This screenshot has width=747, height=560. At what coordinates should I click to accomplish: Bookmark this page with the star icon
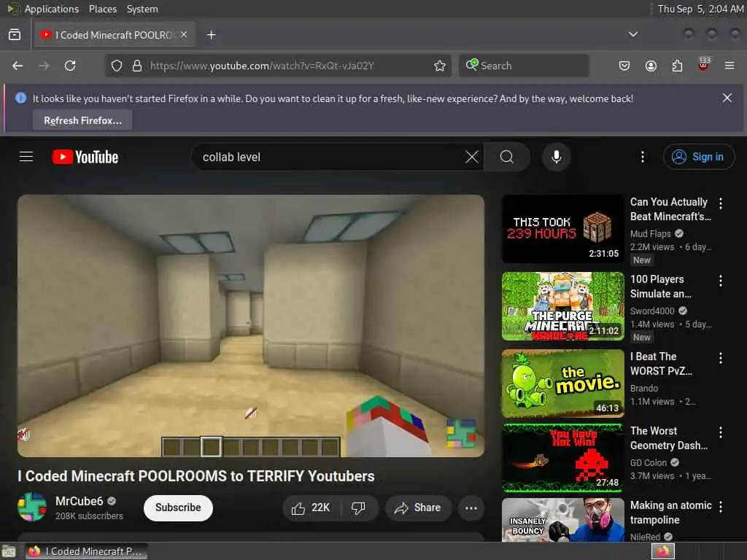[440, 66]
